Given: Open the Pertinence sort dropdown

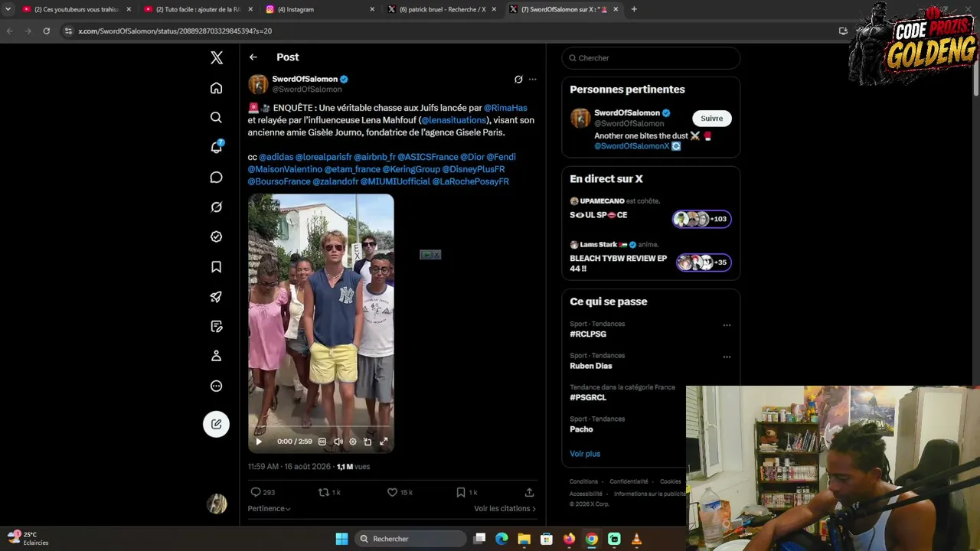Looking at the screenshot, I should point(269,509).
